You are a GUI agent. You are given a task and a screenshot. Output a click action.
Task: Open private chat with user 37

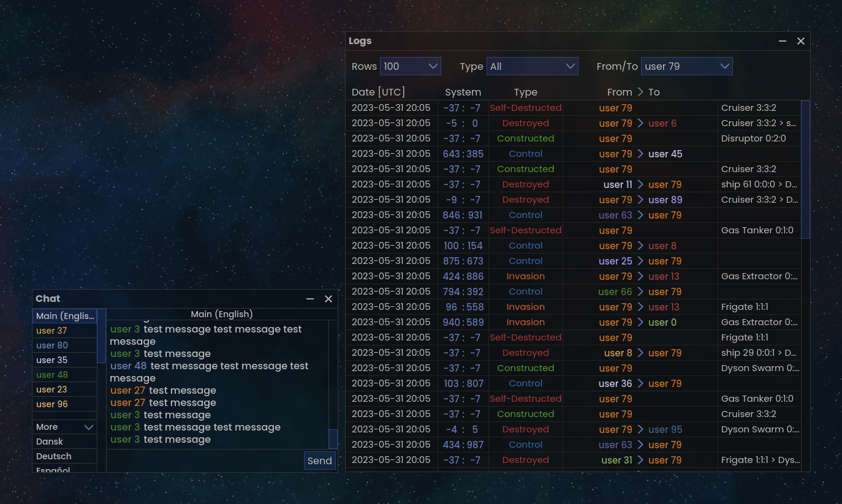coord(65,331)
